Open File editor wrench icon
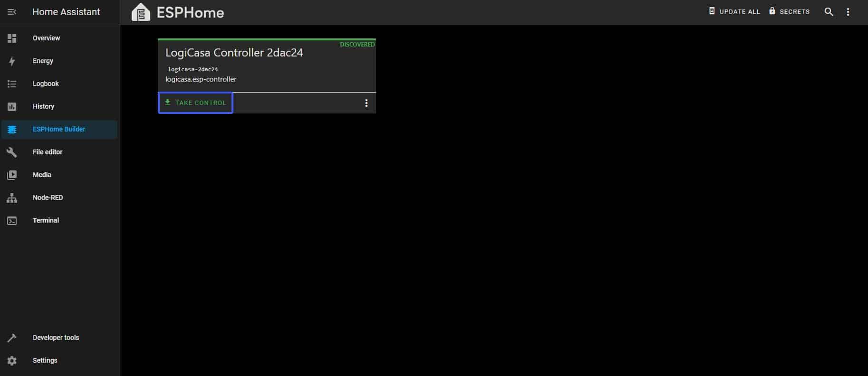The width and height of the screenshot is (868, 376). pyautogui.click(x=12, y=152)
